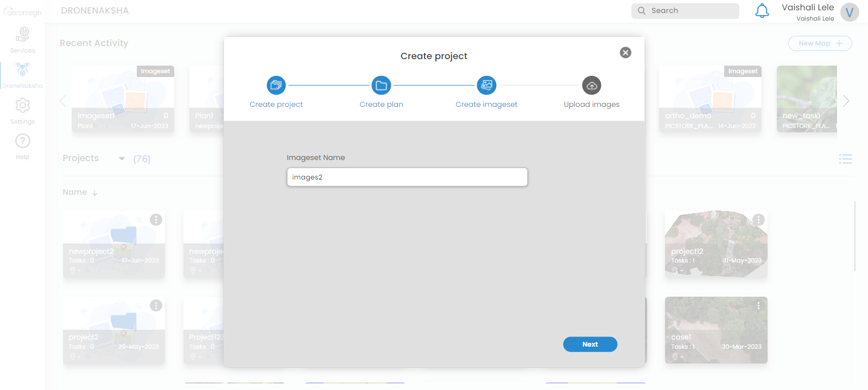Switch projects to list view

845,159
